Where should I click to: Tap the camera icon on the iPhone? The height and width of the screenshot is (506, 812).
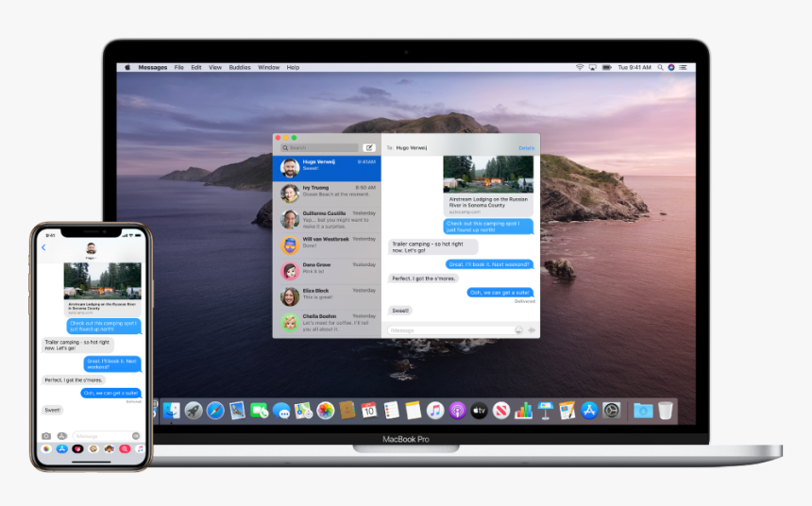pyautogui.click(x=46, y=436)
